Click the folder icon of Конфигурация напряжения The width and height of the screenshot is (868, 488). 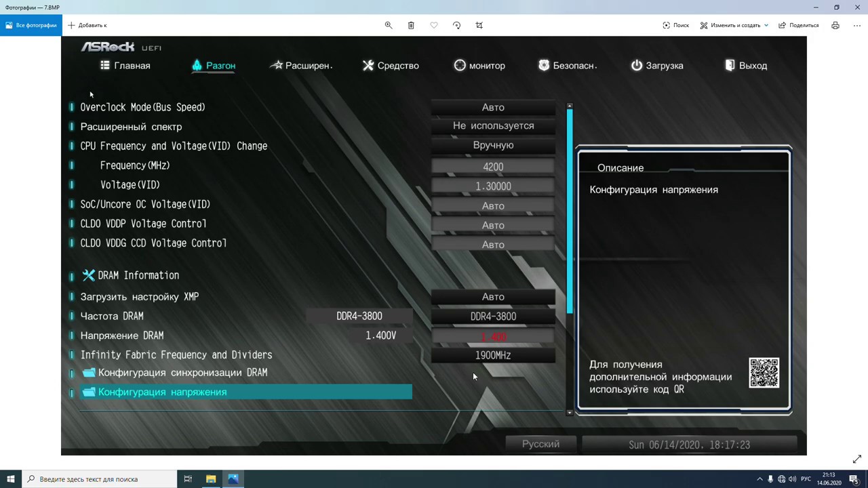point(89,392)
